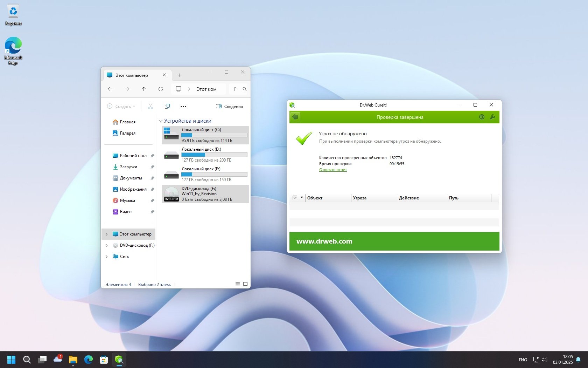This screenshot has width=588, height=368.
Task: Add a new Explorer tab
Action: point(180,75)
